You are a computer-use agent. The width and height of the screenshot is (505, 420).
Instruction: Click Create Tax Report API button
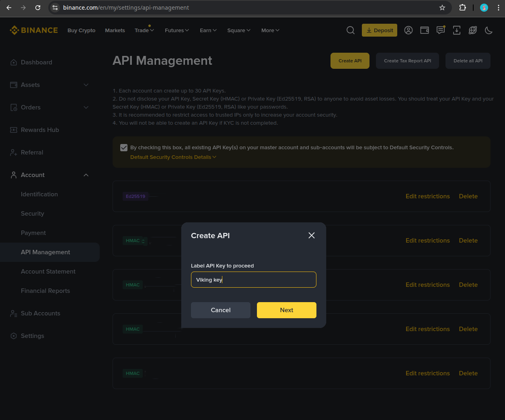407,61
